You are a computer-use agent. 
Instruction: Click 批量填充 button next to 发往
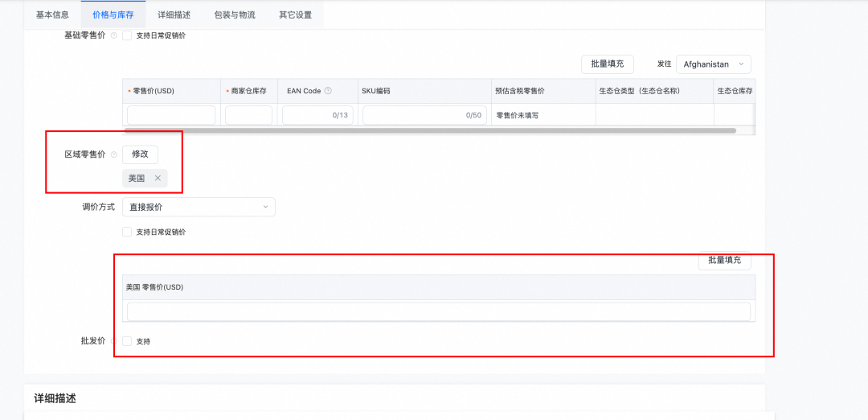[607, 64]
